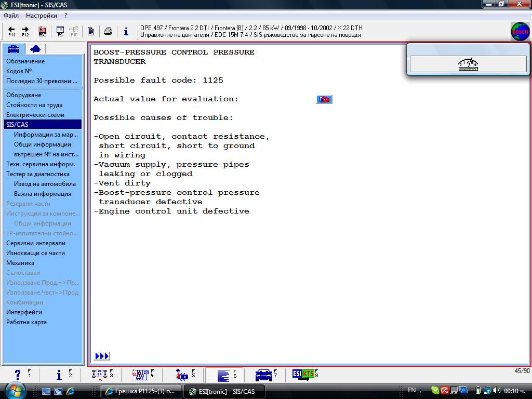Click the blue info icon in toolbar
The height and width of the screenshot is (399, 532).
point(126,31)
